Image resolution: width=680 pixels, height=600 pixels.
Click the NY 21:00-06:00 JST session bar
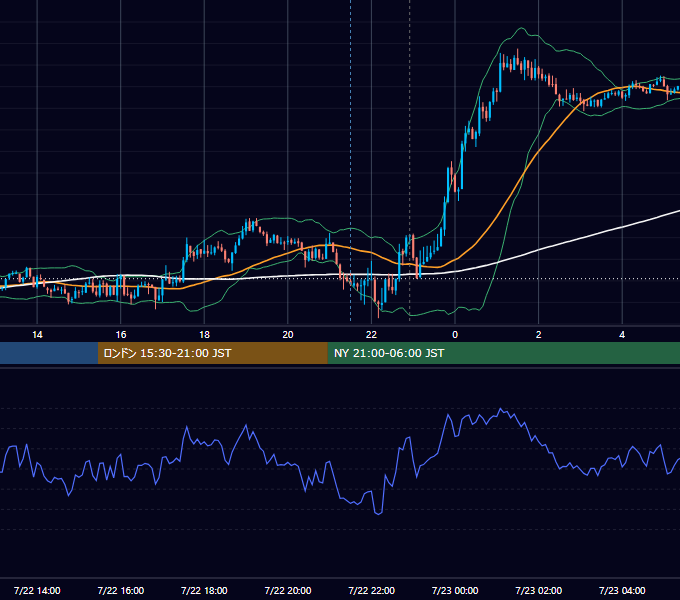point(503,353)
